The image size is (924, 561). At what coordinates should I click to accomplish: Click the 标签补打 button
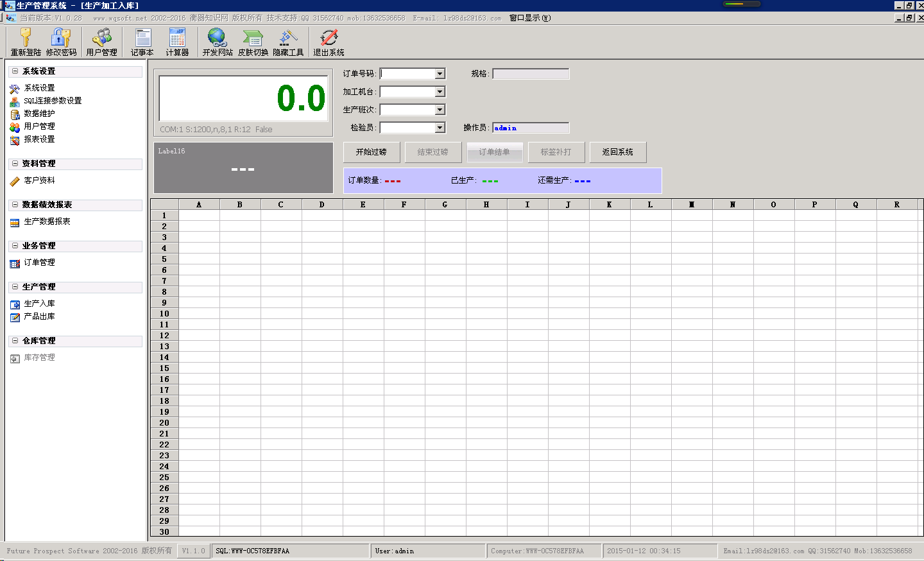click(x=556, y=152)
